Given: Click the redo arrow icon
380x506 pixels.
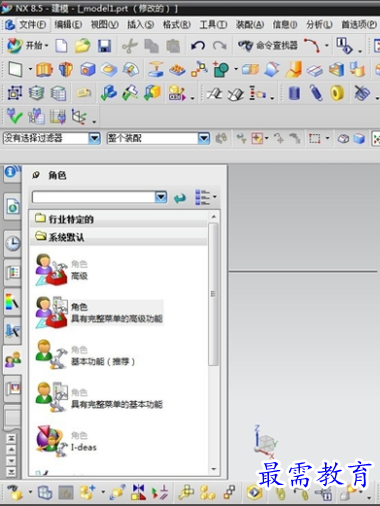Looking at the screenshot, I should [219, 46].
